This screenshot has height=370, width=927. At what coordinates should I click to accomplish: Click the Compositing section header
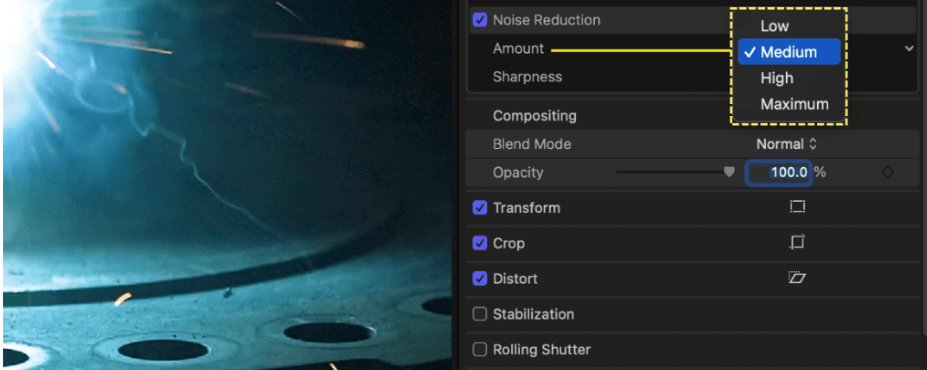pos(534,116)
